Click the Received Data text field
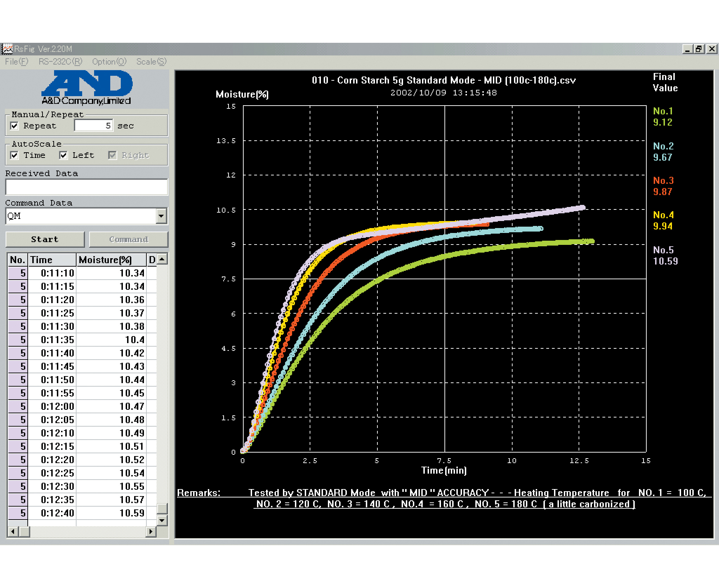The height and width of the screenshot is (588, 719). pos(86,187)
